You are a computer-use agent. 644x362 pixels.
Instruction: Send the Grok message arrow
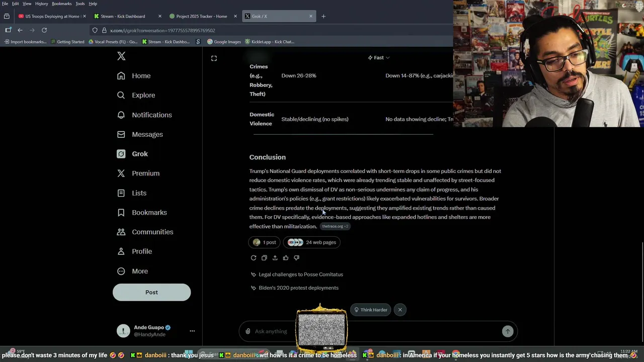click(x=508, y=331)
